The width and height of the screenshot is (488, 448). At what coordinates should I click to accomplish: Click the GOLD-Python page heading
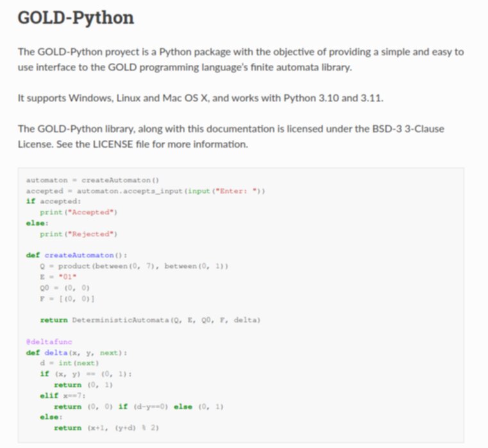pyautogui.click(x=76, y=18)
